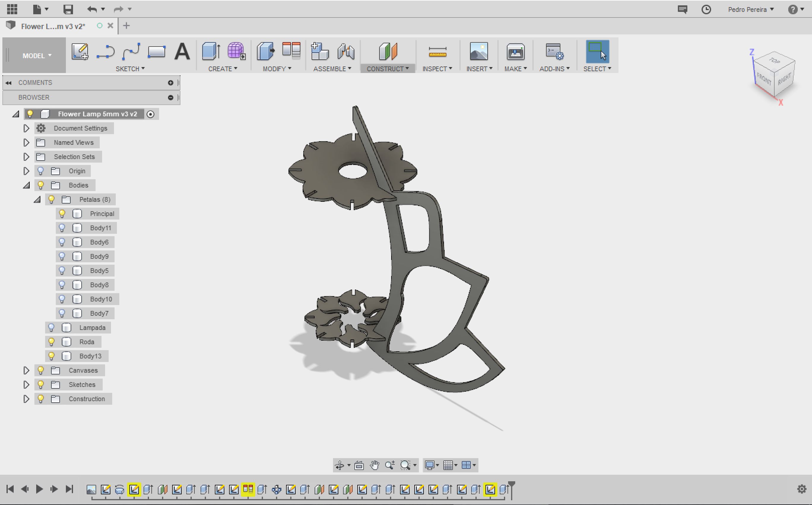Screen dimensions: 812x505
Task: Open the comments notification icon
Action: pos(682,9)
